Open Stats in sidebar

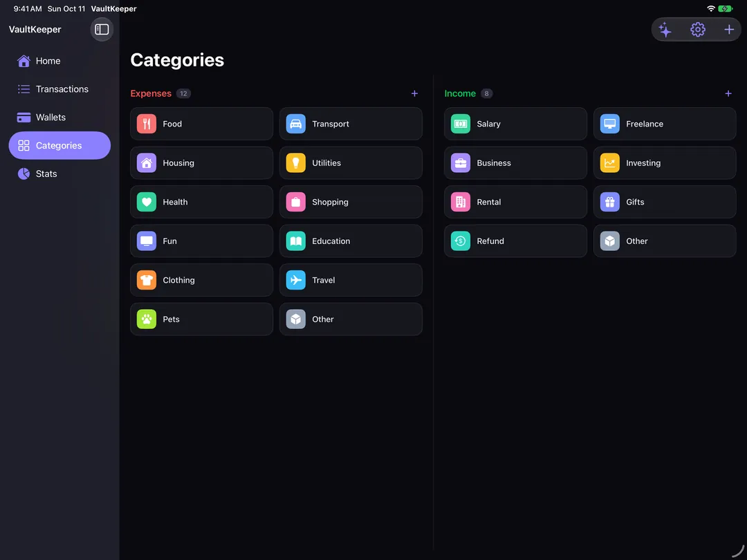[x=59, y=174]
